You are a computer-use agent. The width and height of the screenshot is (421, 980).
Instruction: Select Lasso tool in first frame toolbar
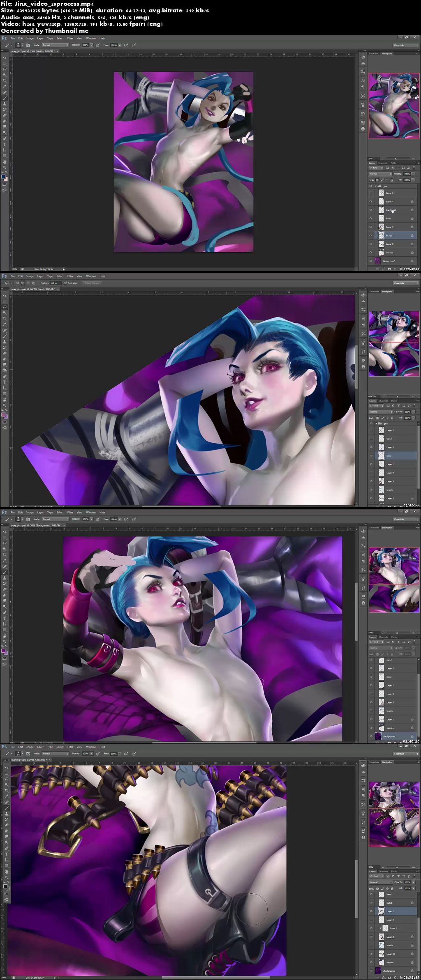[5, 69]
